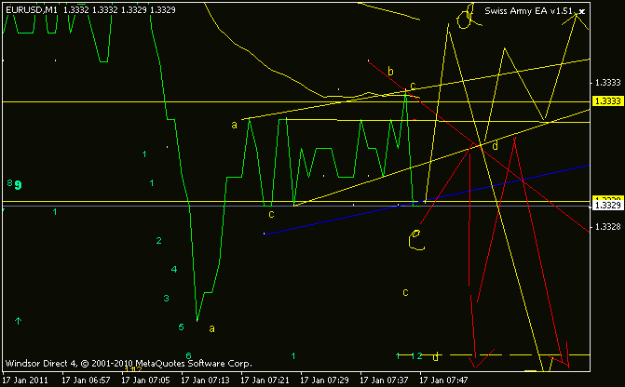Click the teal up arrow marker
This screenshot has height=387, width=625.
point(18,321)
